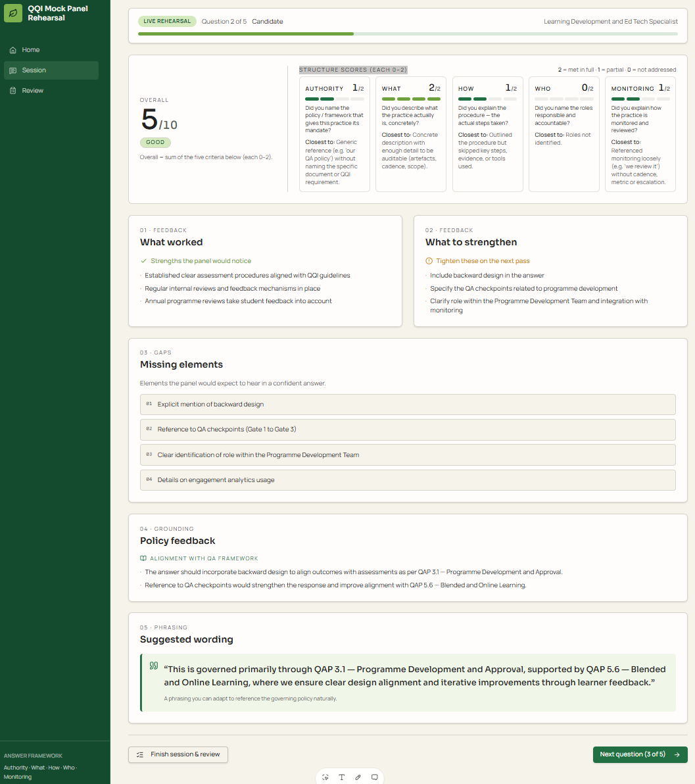
Task: Select the 'Details on engagement analytics usage' row
Action: point(408,480)
